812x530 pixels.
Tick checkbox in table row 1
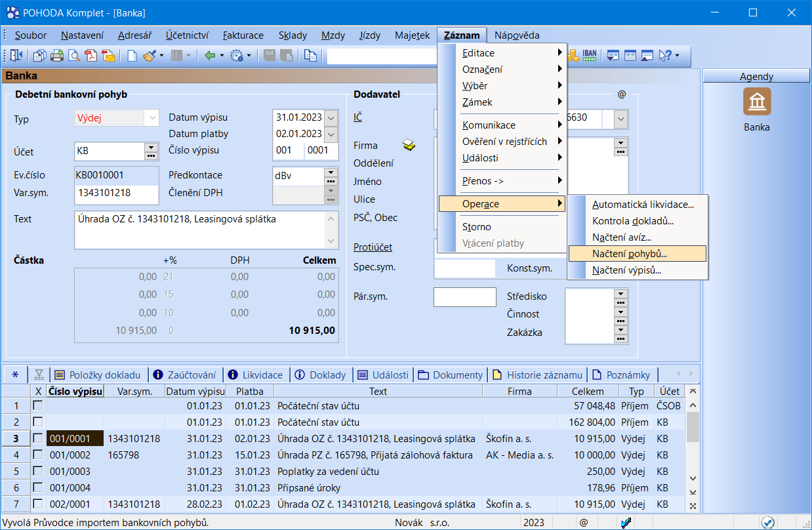click(38, 406)
